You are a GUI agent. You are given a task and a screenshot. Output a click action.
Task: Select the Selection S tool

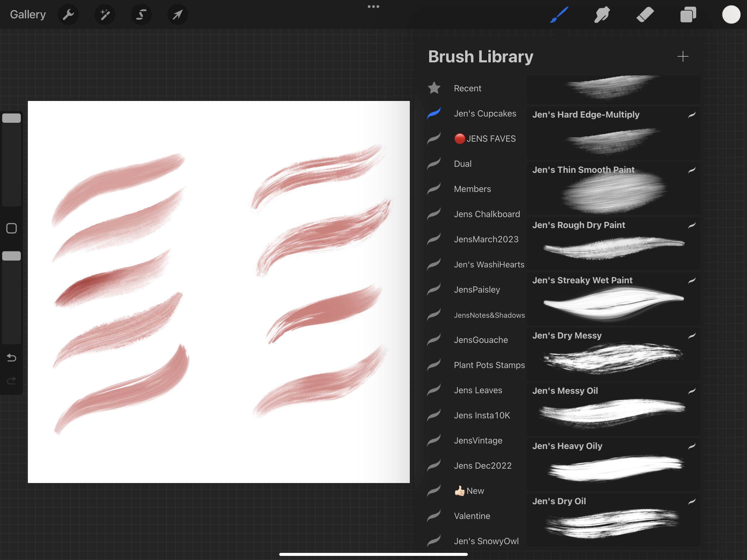pyautogui.click(x=141, y=14)
